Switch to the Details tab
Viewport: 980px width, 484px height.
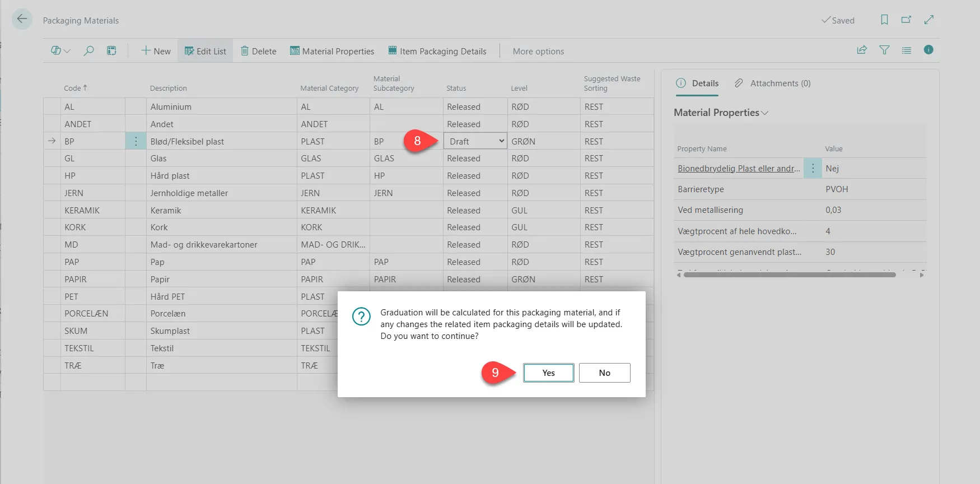[x=697, y=83]
